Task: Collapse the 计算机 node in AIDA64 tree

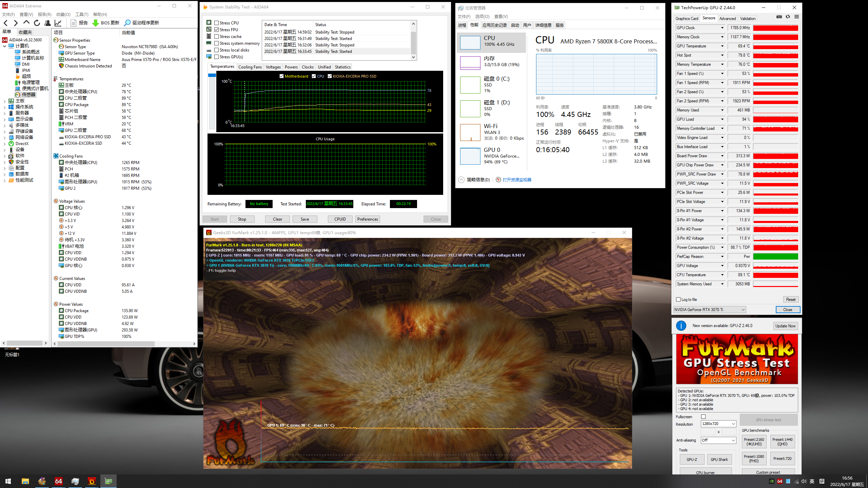Action: coord(4,46)
